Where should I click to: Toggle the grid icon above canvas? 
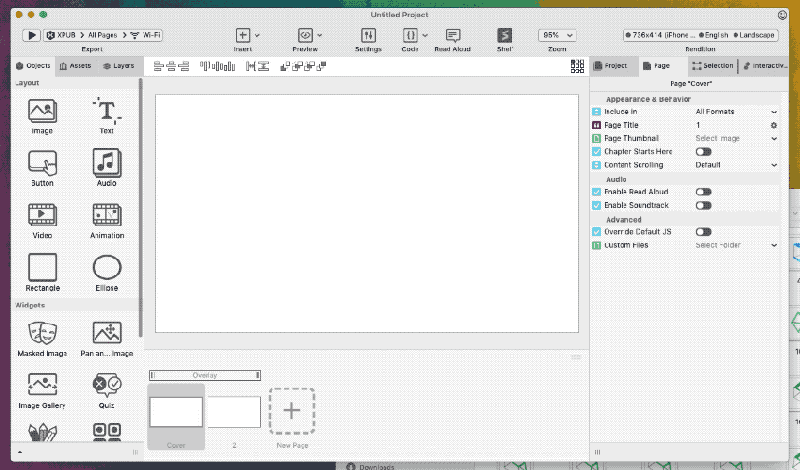[577, 66]
